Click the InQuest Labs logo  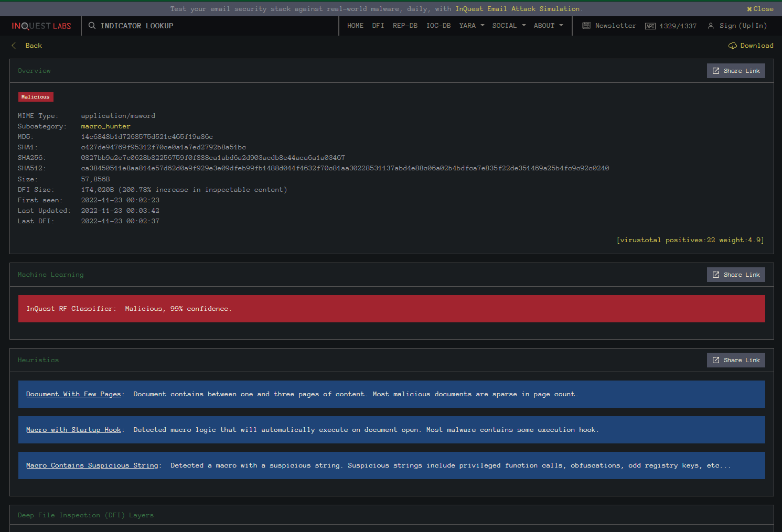coord(41,26)
